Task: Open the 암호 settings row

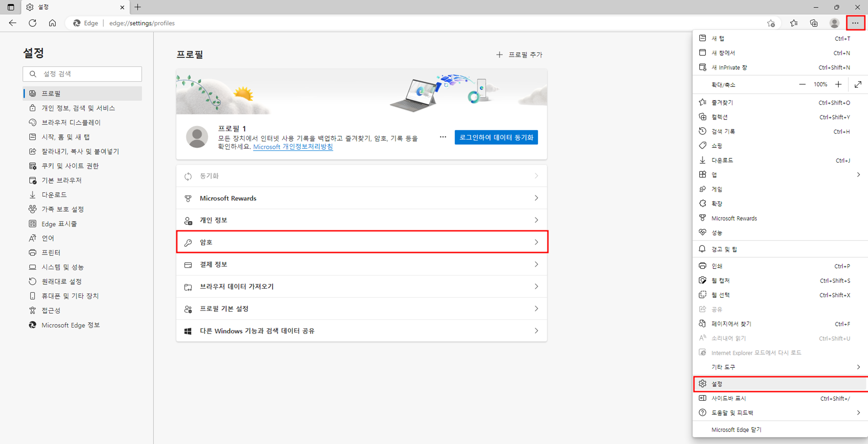Action: (x=362, y=242)
